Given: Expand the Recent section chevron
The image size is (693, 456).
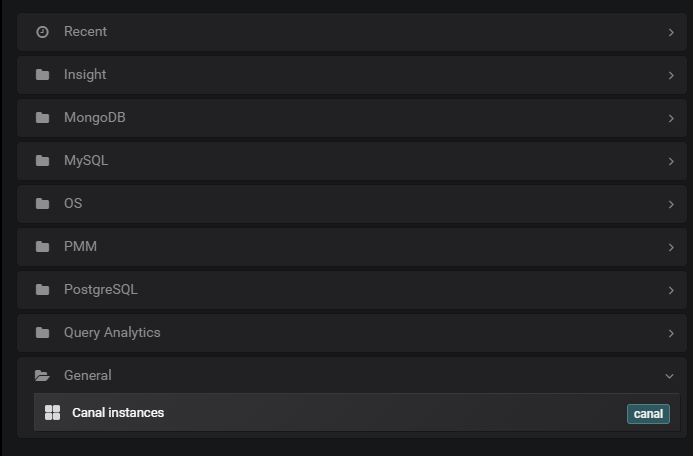Looking at the screenshot, I should [671, 32].
